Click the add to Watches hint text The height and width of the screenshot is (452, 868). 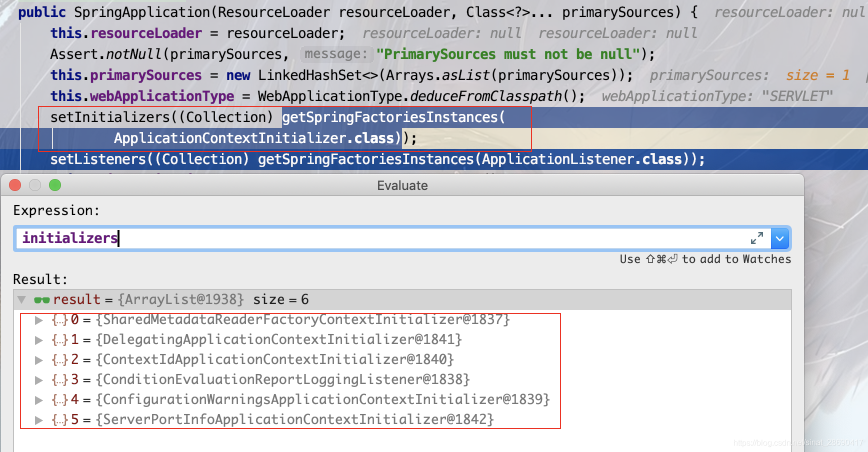coord(705,259)
